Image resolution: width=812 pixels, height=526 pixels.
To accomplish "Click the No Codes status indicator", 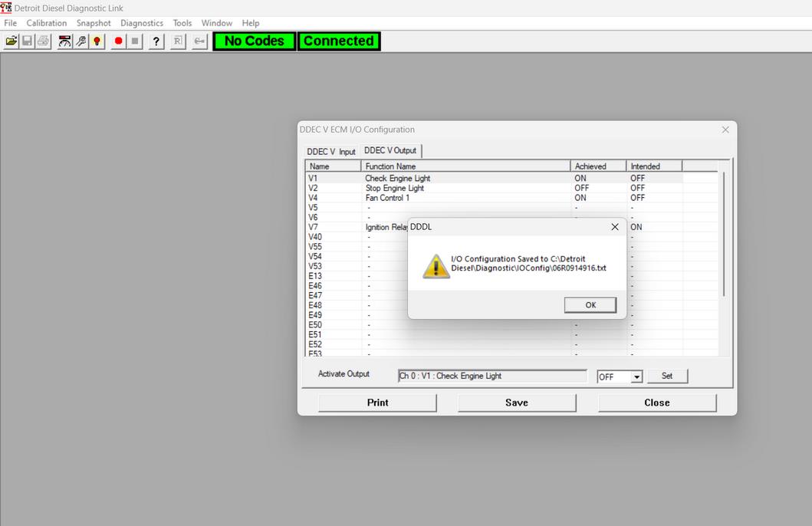I will pos(254,41).
